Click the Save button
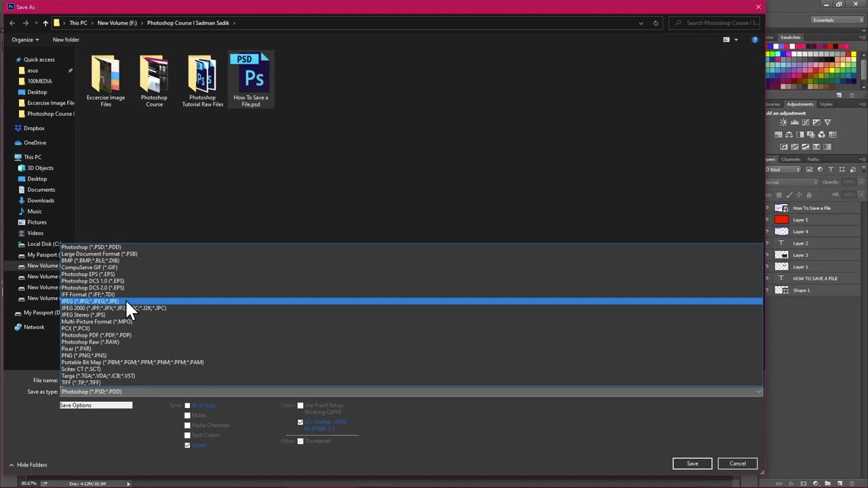 coord(692,464)
